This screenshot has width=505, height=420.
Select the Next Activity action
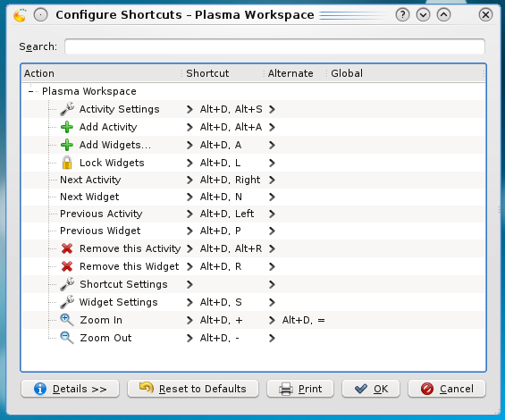coord(90,180)
